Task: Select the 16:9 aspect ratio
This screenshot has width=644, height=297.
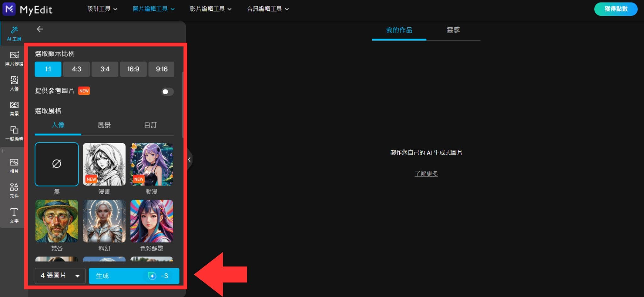Action: coord(133,69)
